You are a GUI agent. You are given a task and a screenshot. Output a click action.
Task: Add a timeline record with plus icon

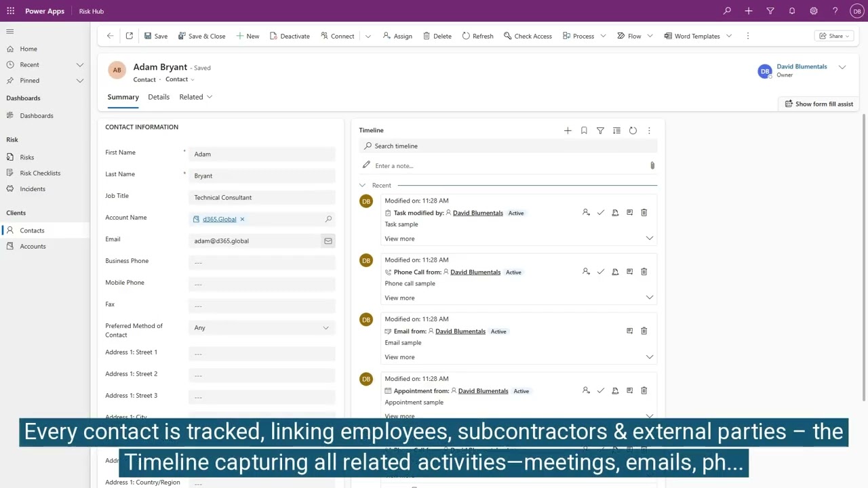tap(568, 130)
